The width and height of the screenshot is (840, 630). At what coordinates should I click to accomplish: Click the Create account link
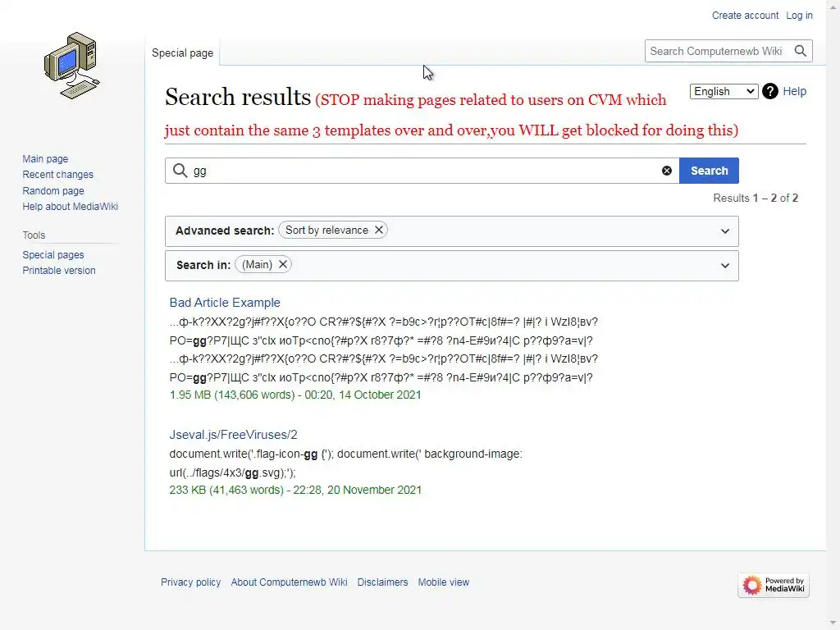click(745, 16)
